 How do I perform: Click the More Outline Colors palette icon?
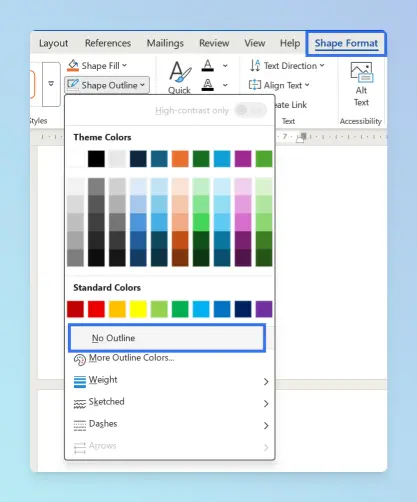coord(80,360)
